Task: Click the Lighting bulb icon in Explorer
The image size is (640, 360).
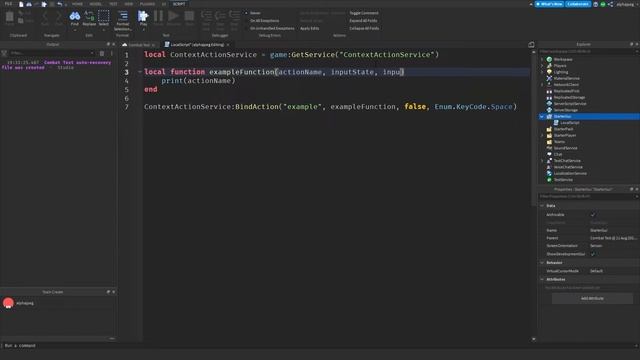Action: pos(549,72)
